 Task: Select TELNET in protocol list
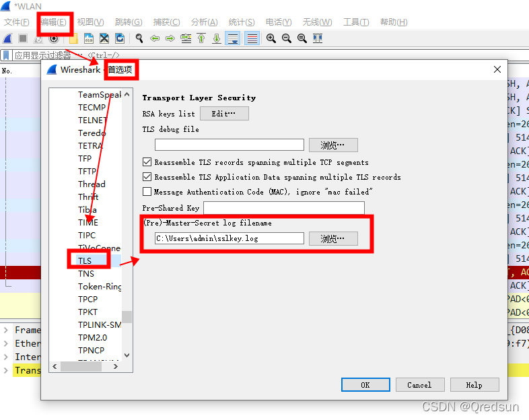(92, 120)
